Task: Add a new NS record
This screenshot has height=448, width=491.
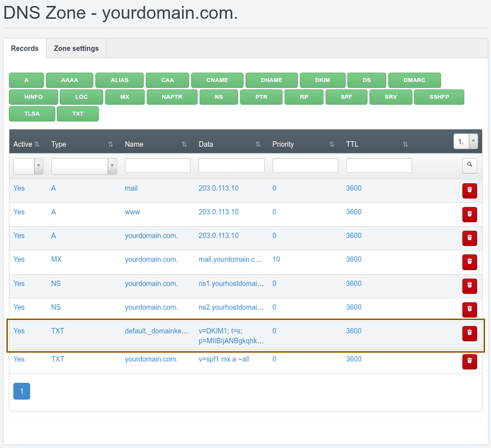Action: point(219,97)
